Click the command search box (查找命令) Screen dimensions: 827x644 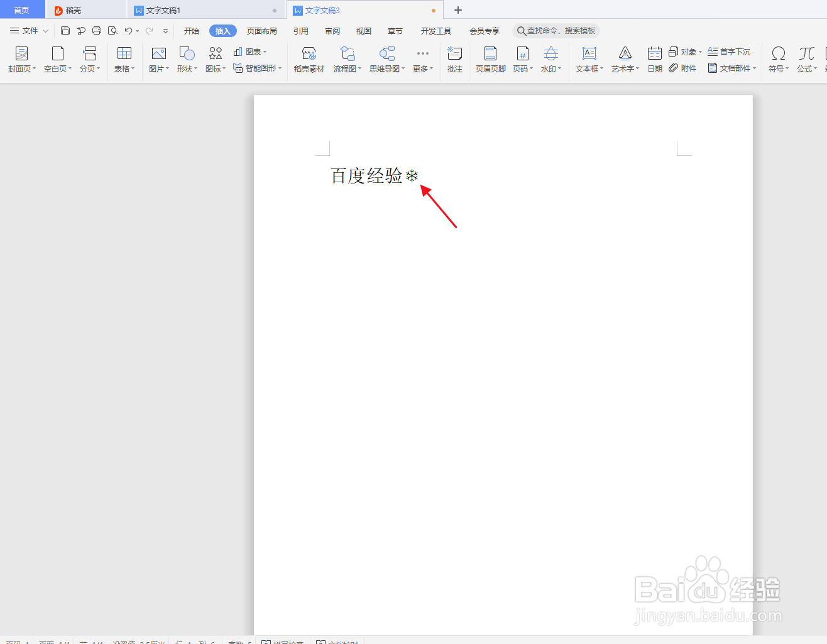[x=556, y=31]
